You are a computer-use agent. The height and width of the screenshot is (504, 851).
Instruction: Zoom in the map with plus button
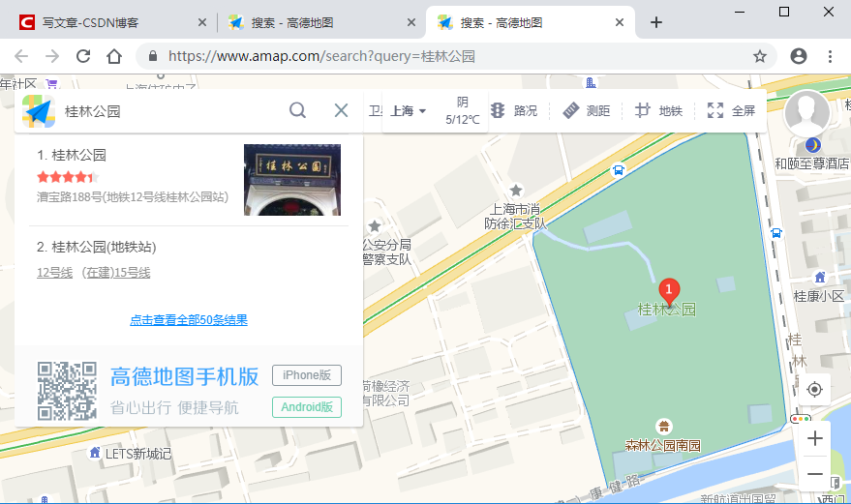click(x=814, y=438)
